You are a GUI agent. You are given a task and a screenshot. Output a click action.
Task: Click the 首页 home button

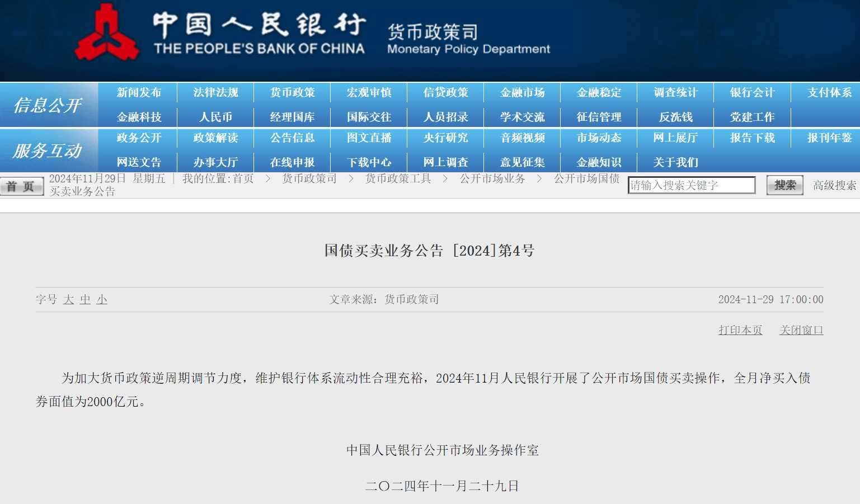pyautogui.click(x=21, y=186)
